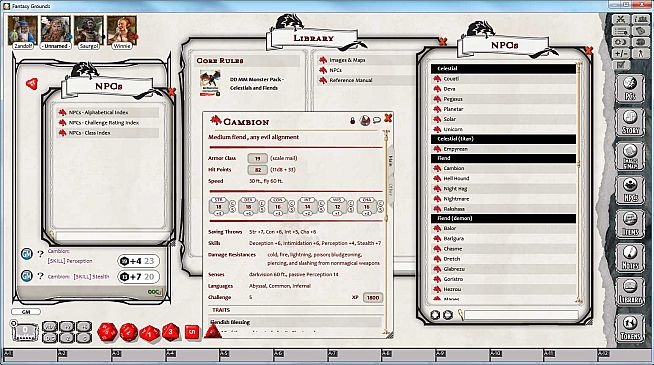Viewport: 654px width, 365px height.
Task: Click GM icon beside Perception roll
Action: [27, 253]
